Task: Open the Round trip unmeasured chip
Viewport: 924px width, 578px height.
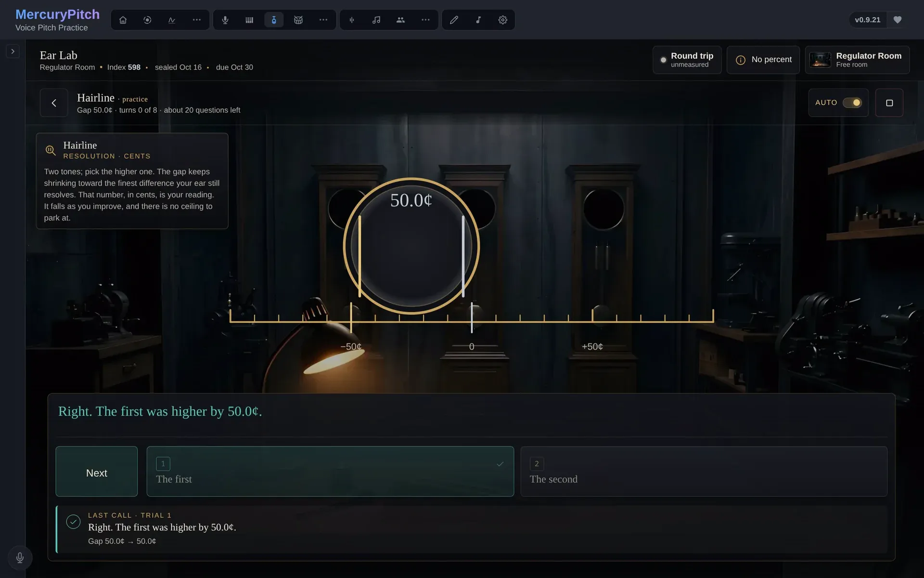Action: point(687,60)
